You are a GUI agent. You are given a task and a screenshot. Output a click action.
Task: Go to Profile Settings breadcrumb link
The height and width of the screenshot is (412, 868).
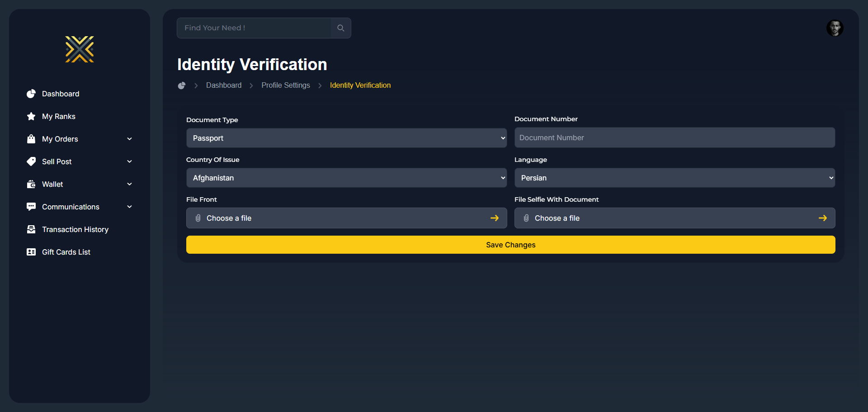(286, 85)
